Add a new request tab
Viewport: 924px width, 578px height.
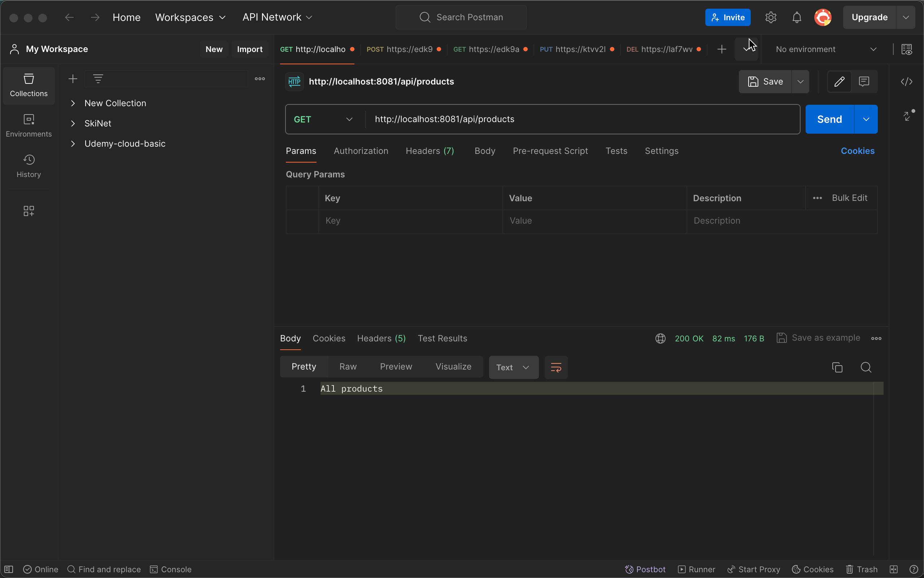point(722,49)
